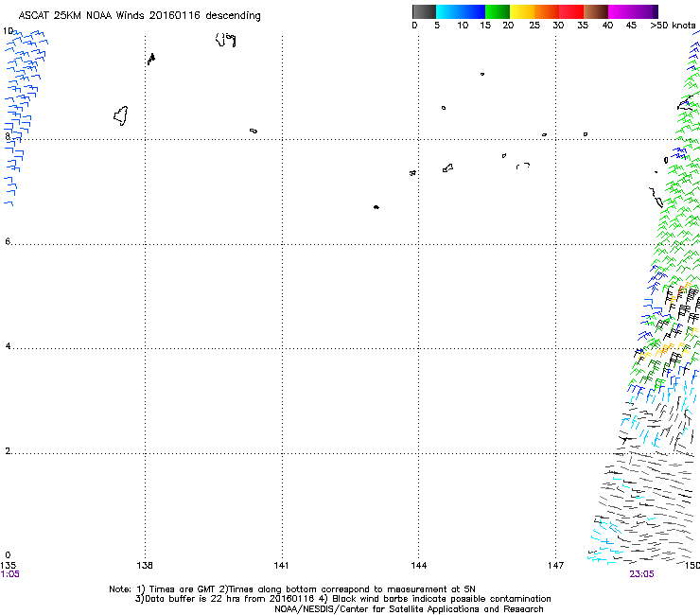Select the yellow legend color segment

click(x=522, y=11)
